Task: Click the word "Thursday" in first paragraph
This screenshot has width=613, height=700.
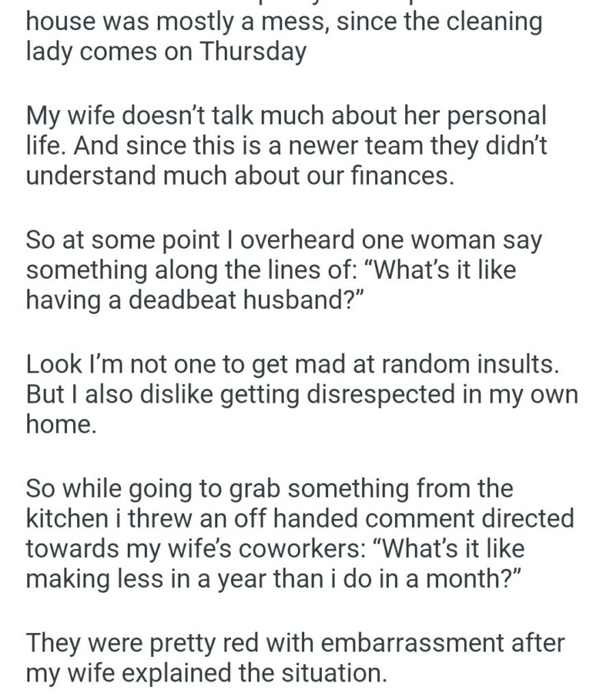Action: [x=251, y=53]
